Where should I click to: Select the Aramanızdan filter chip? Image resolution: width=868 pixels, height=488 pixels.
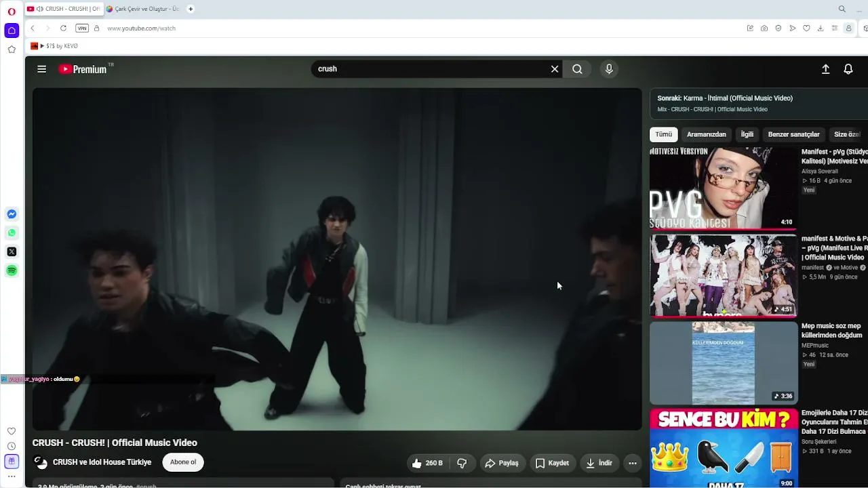707,134
